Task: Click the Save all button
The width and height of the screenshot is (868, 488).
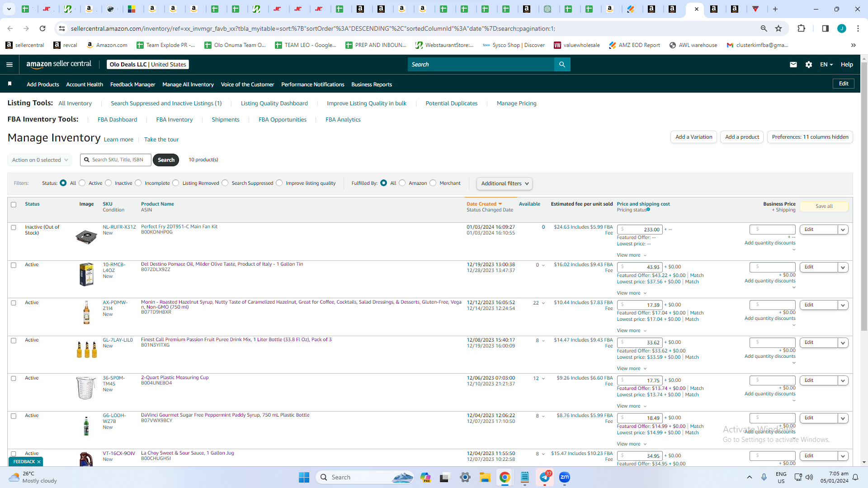Action: click(824, 206)
